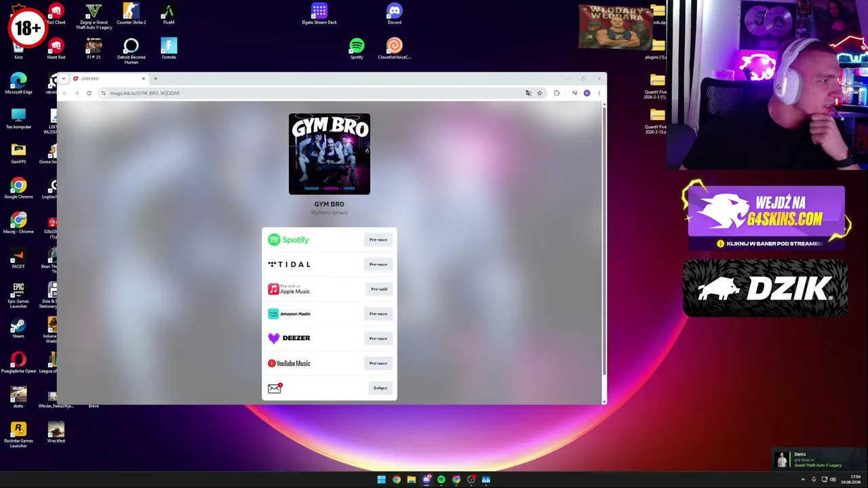Screen dimensions: 868x488
Task: Open Spotify from the taskbar
Action: pyautogui.click(x=441, y=480)
